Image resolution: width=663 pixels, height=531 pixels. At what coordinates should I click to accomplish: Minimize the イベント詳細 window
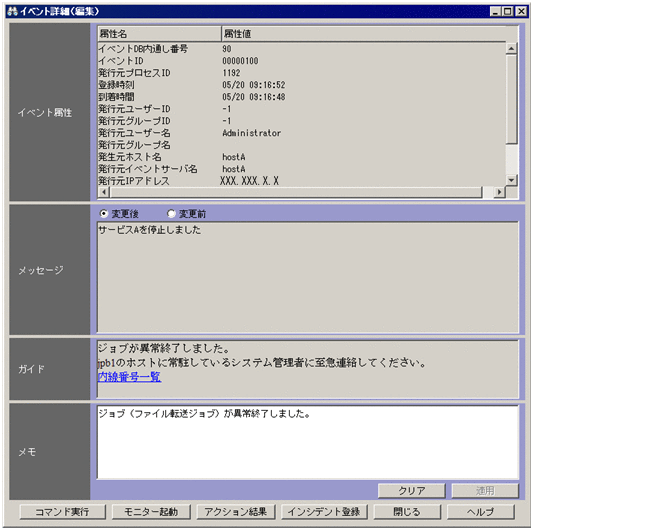click(495, 11)
